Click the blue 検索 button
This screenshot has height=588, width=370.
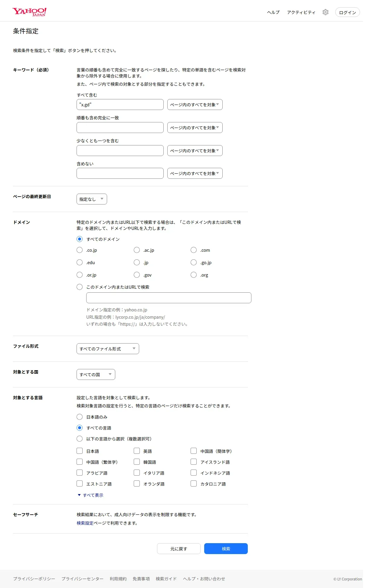(226, 549)
